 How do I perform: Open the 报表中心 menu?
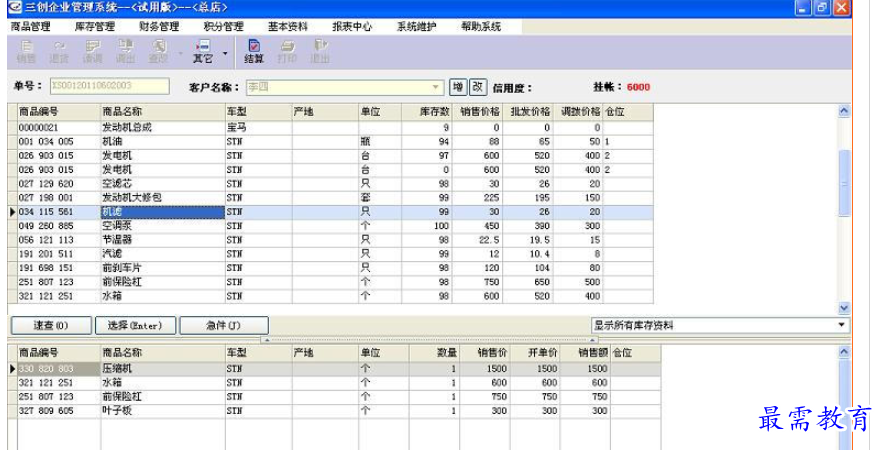pyautogui.click(x=352, y=26)
